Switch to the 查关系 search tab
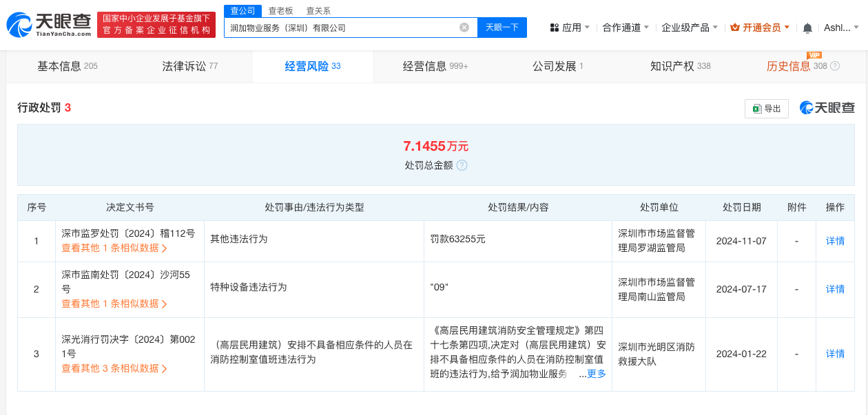Image resolution: width=868 pixels, height=415 pixels. (318, 10)
